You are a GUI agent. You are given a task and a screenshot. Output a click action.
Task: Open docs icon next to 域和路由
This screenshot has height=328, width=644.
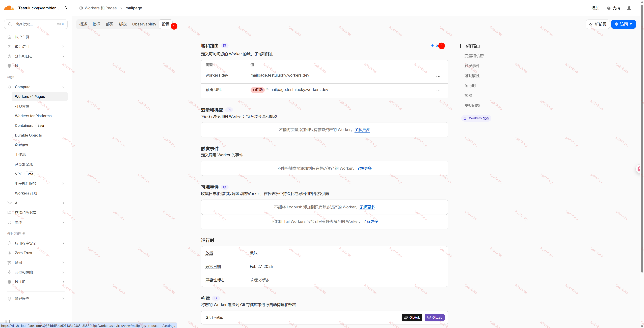pyautogui.click(x=225, y=46)
